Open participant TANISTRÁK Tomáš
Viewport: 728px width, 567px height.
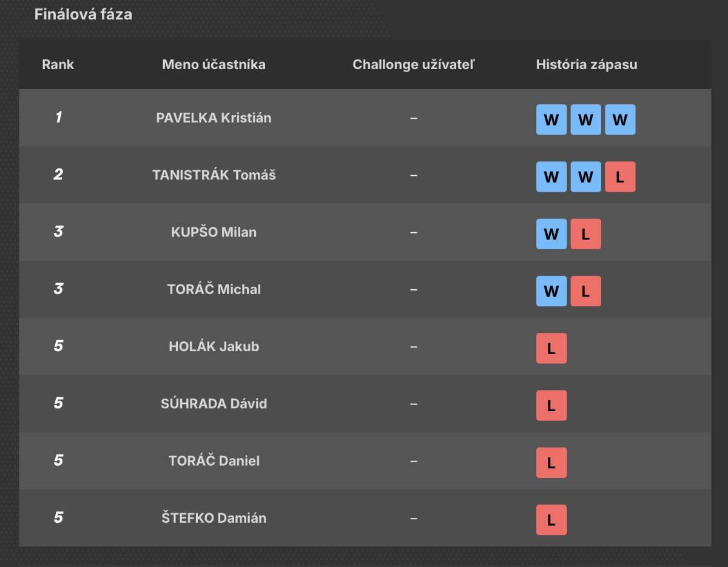[x=214, y=175]
